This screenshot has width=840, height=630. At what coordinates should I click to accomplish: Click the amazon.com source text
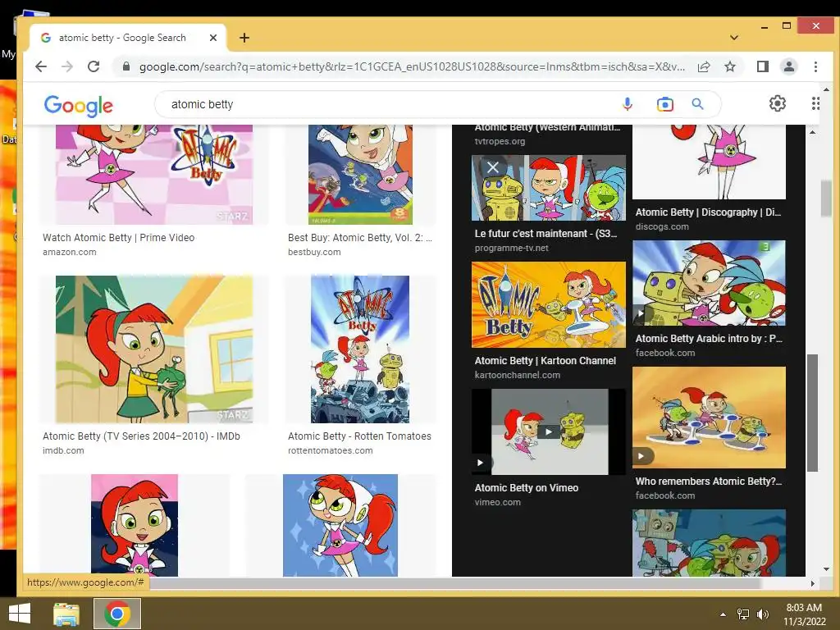70,252
